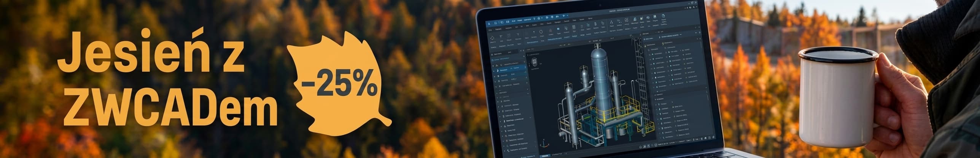Click the -25% leaf discount badge
Image resolution: width=980 pixels, height=158 pixels.
339,84
